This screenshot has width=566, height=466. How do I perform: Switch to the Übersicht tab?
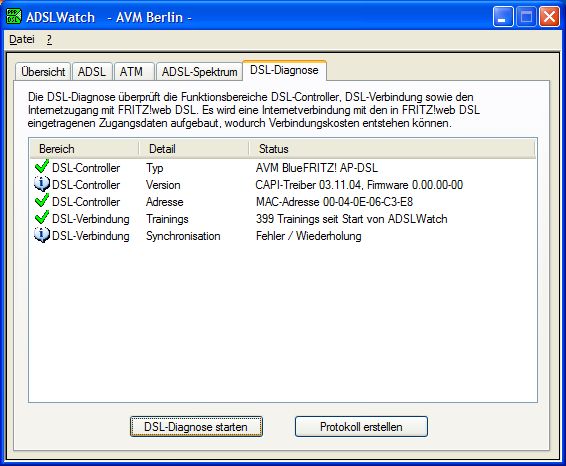click(43, 71)
